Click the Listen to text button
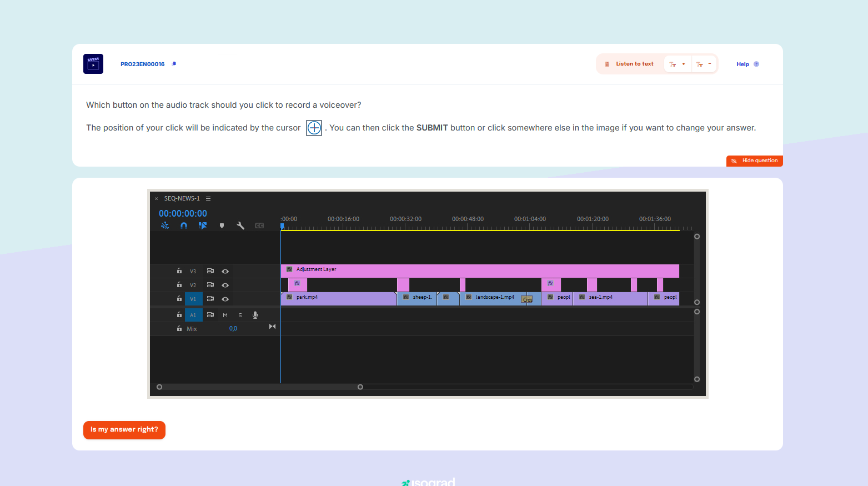 pyautogui.click(x=629, y=64)
